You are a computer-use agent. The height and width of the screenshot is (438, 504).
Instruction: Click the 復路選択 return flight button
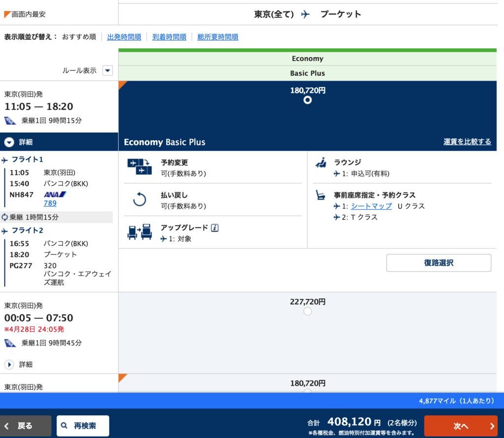coord(438,263)
